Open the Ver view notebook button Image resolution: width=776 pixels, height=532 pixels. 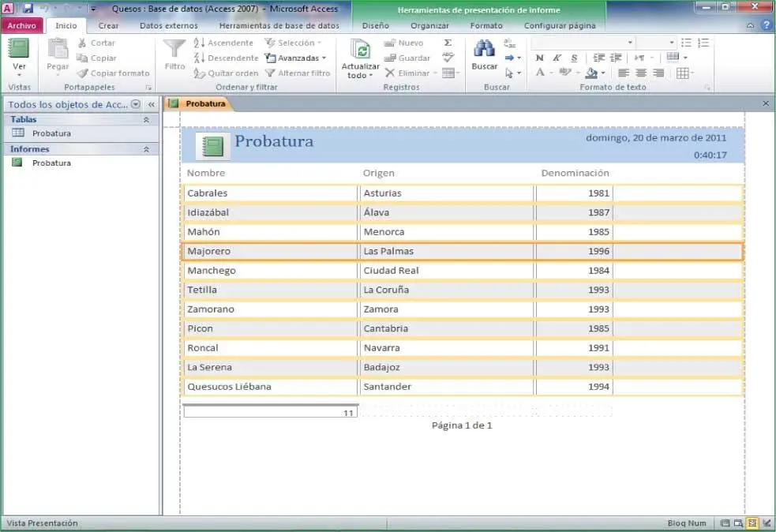[19, 49]
